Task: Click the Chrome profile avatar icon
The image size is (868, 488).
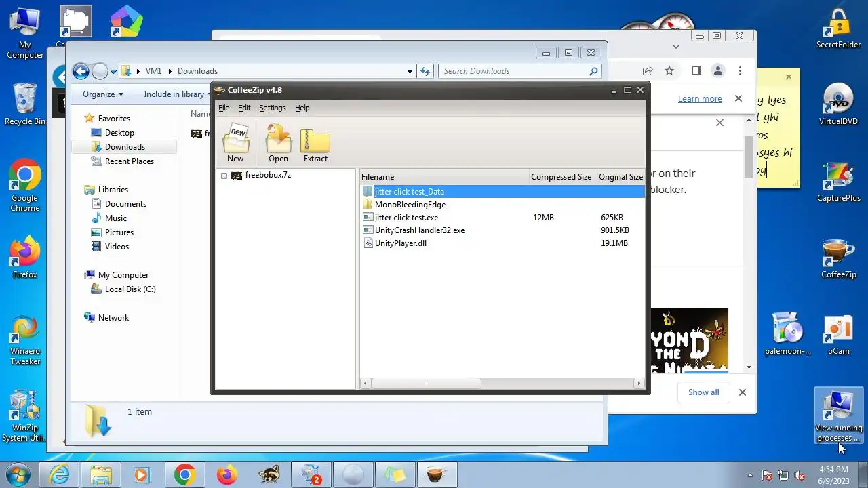Action: (717, 70)
